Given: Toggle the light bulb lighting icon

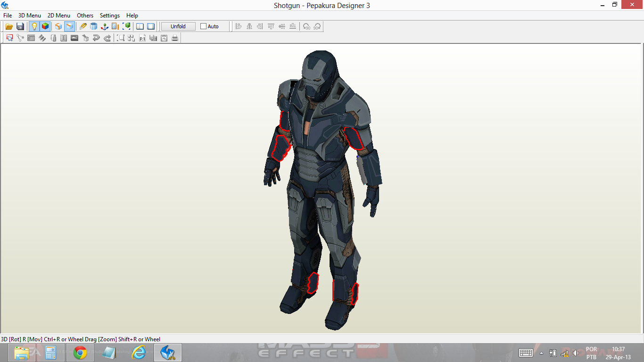Looking at the screenshot, I should point(34,26).
